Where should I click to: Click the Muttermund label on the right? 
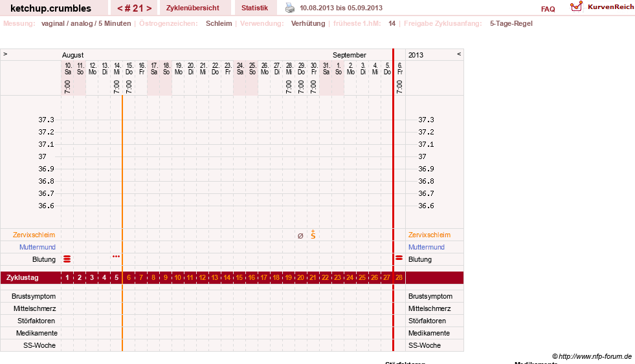click(x=427, y=247)
